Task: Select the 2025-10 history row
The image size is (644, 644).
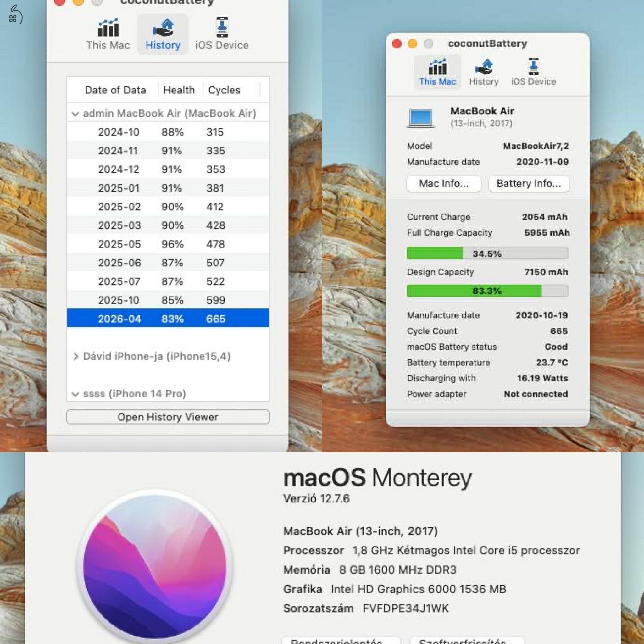Action: (168, 300)
